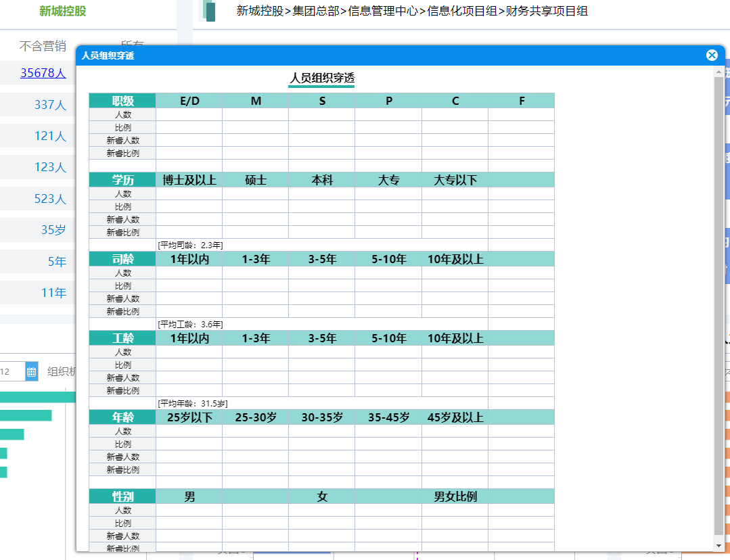
Task: Click the E/D column header
Action: (189, 101)
